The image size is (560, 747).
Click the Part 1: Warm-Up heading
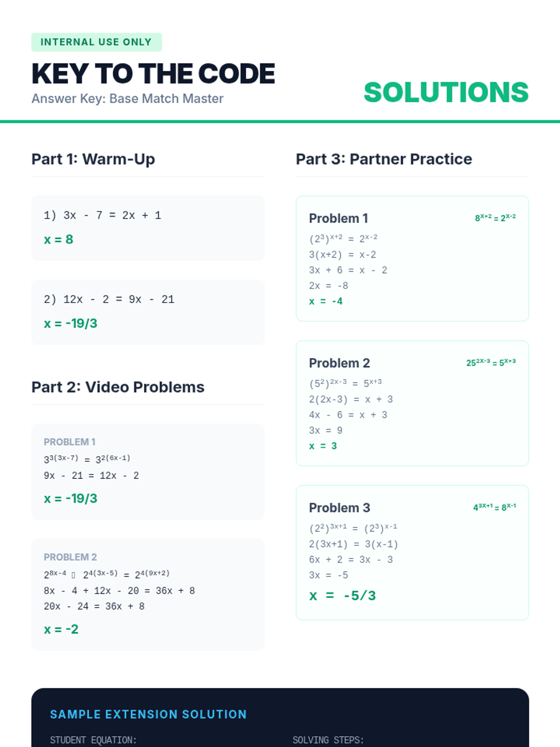tap(93, 159)
